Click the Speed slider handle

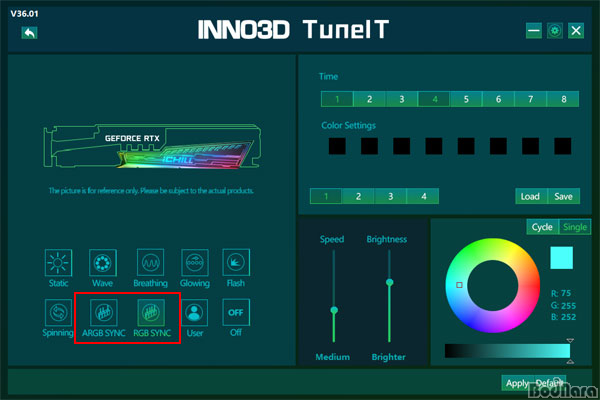click(334, 310)
